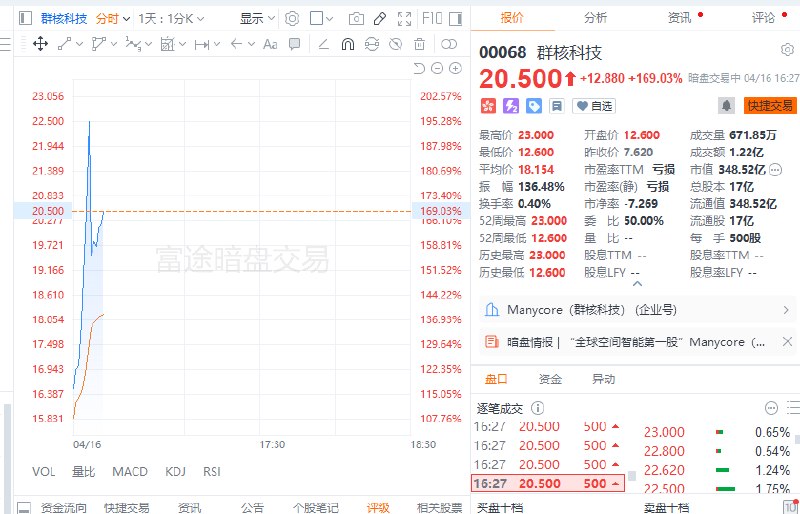This screenshot has width=800, height=514.
Task: Select the angle line tool
Action: 323,44
